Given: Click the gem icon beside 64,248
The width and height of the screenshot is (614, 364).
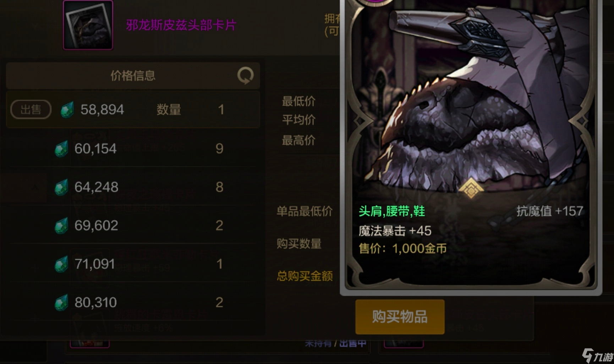Looking at the screenshot, I should pyautogui.click(x=61, y=187).
